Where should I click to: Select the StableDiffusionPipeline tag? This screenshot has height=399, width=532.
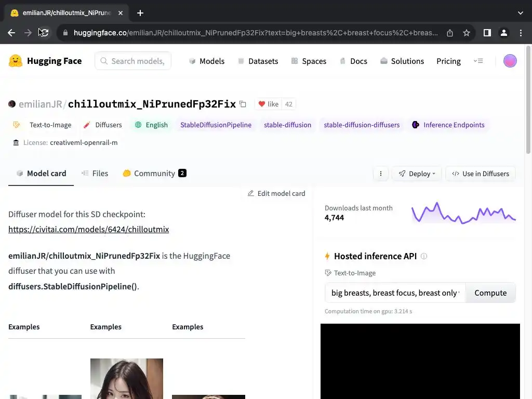[x=216, y=125]
